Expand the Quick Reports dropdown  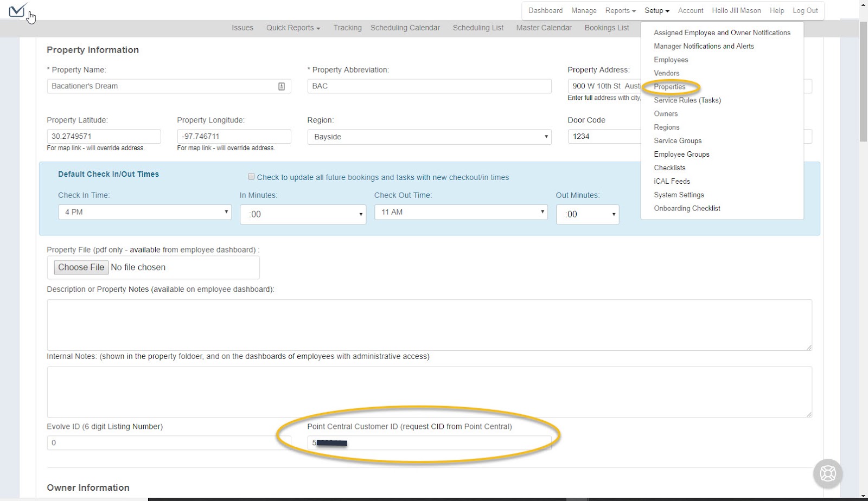293,28
